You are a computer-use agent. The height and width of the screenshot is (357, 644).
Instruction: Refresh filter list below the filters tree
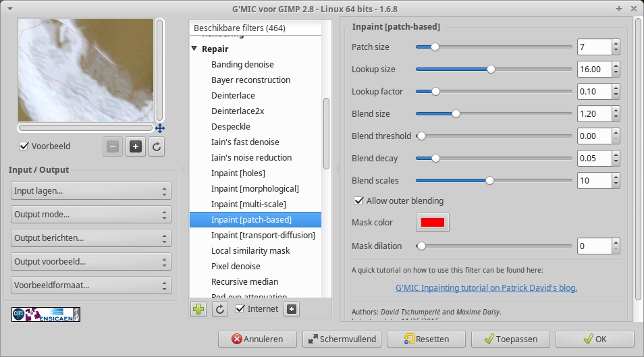220,309
